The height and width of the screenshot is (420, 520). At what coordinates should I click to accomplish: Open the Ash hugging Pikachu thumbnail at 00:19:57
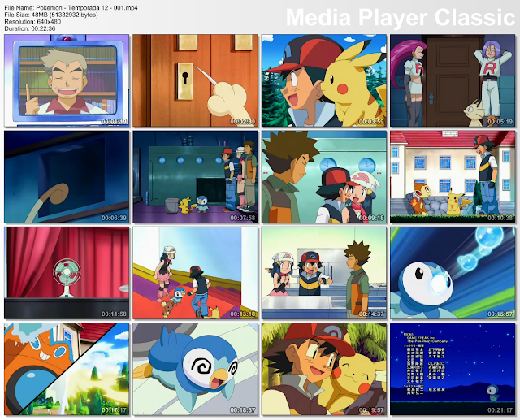(324, 369)
